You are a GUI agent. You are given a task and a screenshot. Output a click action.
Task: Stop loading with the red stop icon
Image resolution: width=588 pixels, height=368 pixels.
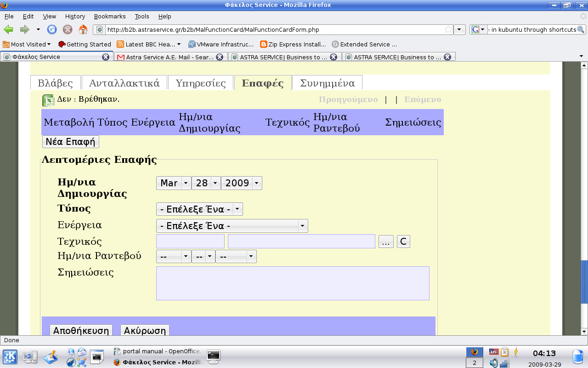click(68, 29)
